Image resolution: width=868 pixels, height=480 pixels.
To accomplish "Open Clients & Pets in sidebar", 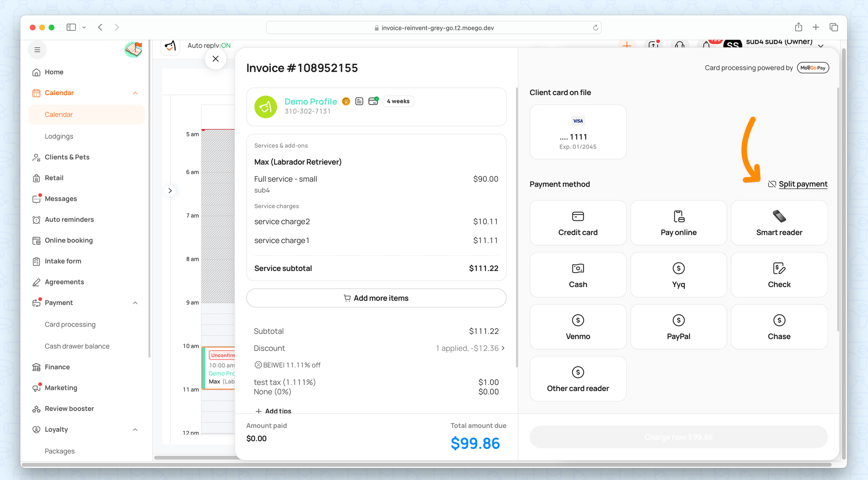I will [x=67, y=157].
